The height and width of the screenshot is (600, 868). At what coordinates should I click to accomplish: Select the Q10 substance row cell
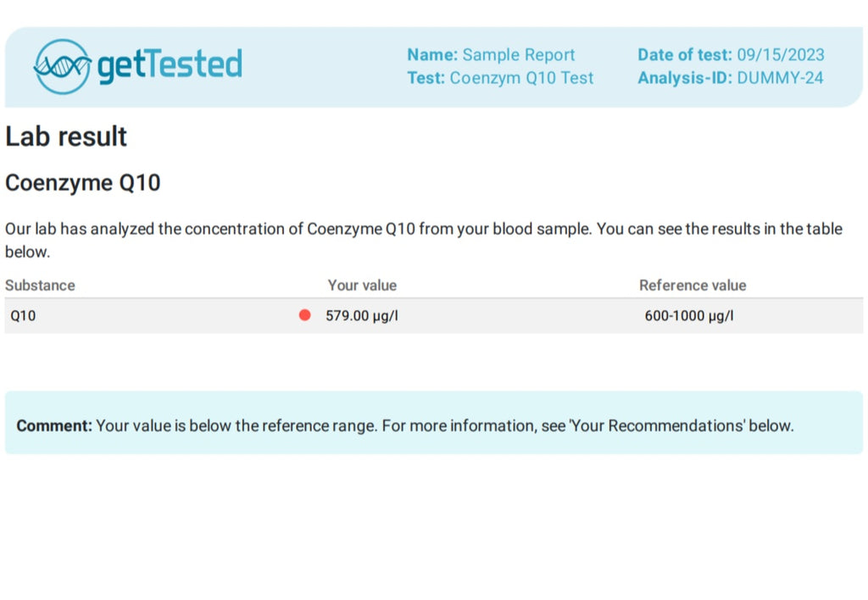pyautogui.click(x=24, y=316)
